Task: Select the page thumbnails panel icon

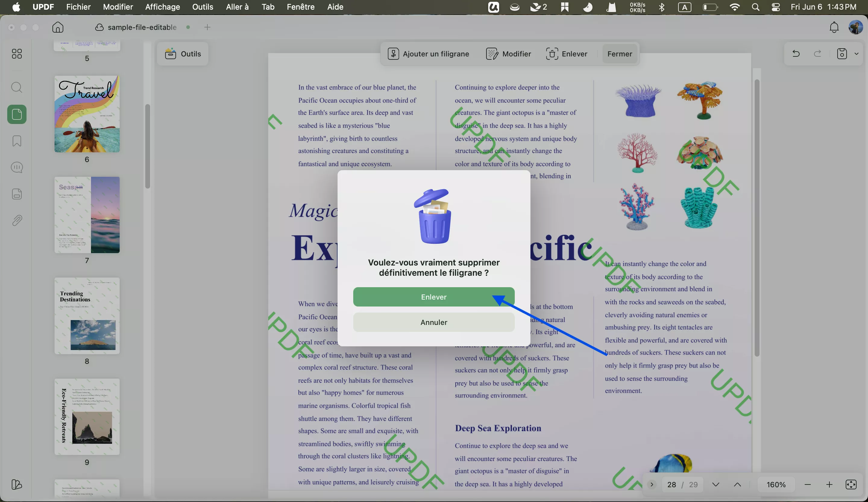Action: pos(17,114)
